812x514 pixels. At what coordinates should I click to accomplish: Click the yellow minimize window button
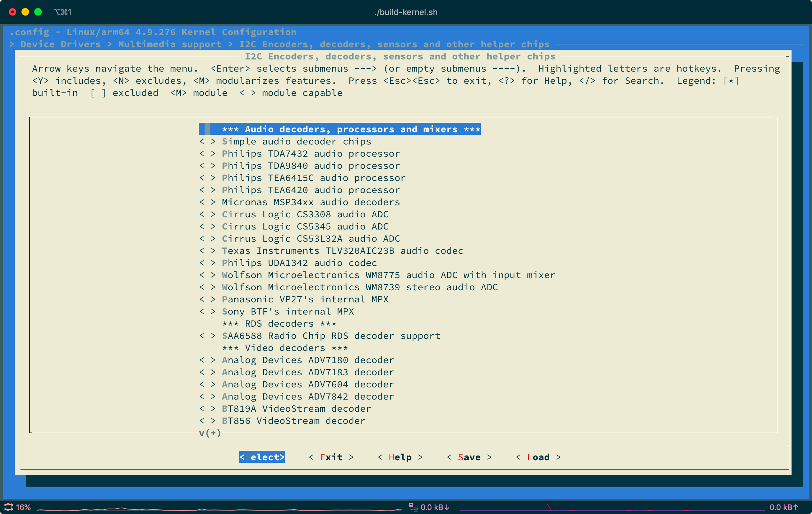(25, 12)
